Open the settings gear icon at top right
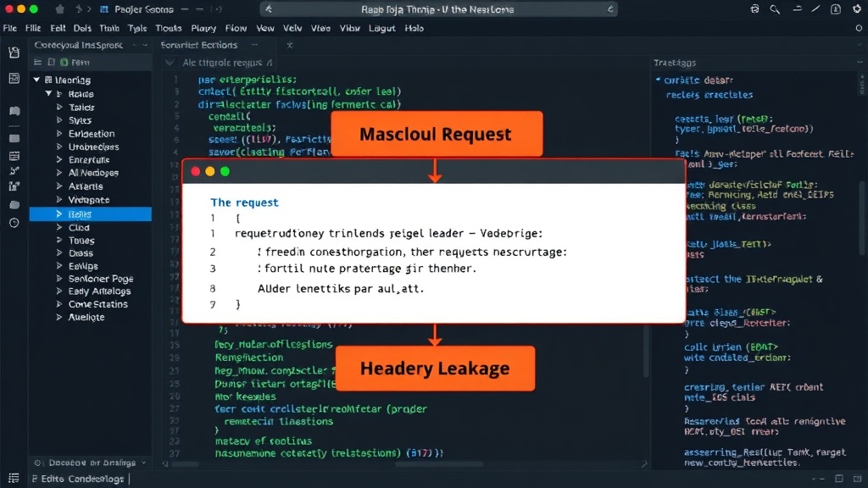868x488 pixels. pyautogui.click(x=857, y=9)
